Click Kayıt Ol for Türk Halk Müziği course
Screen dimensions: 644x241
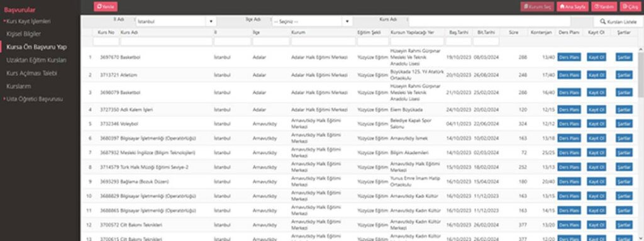point(596,167)
